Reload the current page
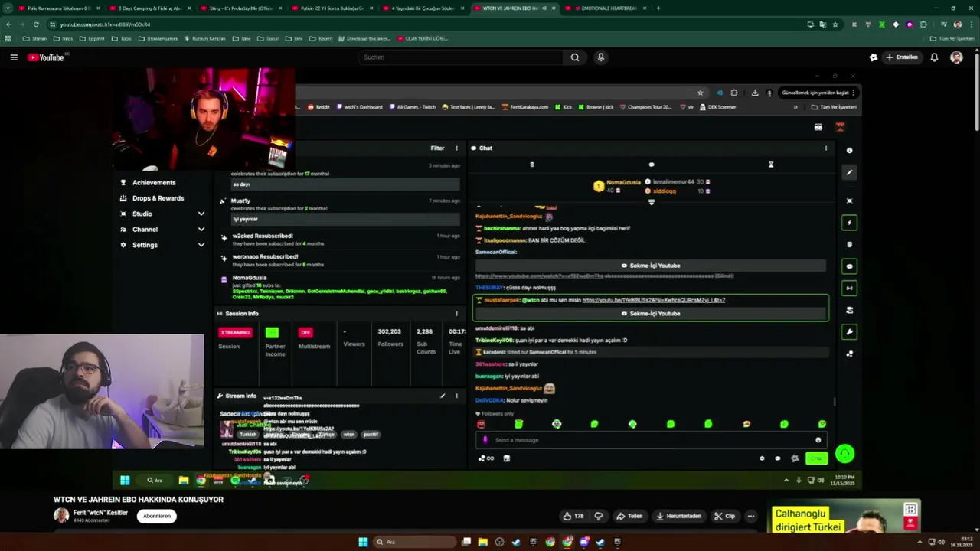 pos(35,24)
